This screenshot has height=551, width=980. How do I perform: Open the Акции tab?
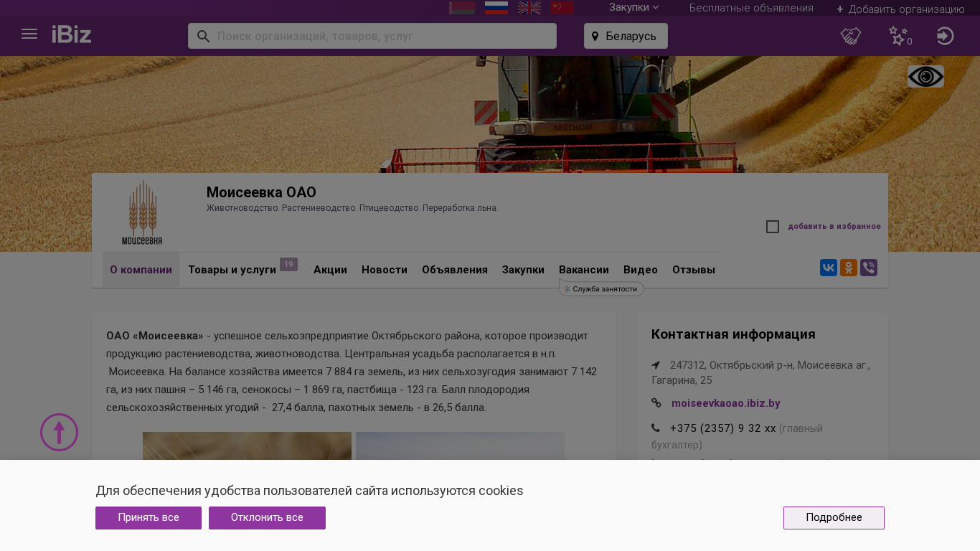[330, 270]
